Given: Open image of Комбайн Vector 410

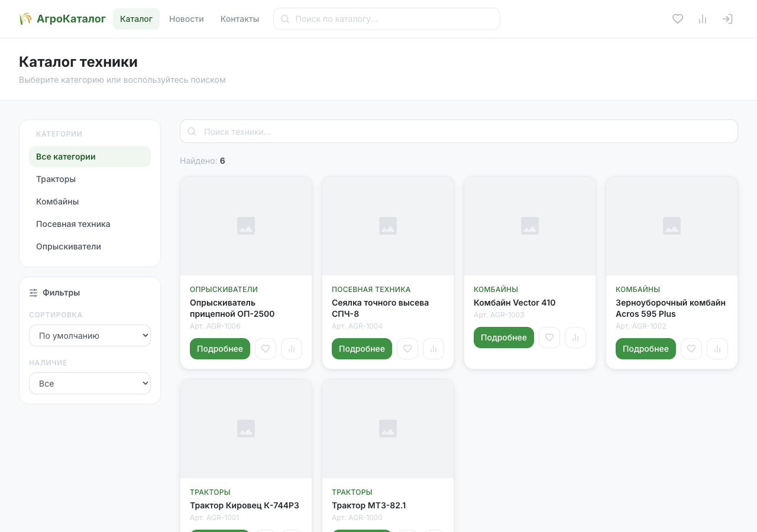Looking at the screenshot, I should pyautogui.click(x=530, y=226).
